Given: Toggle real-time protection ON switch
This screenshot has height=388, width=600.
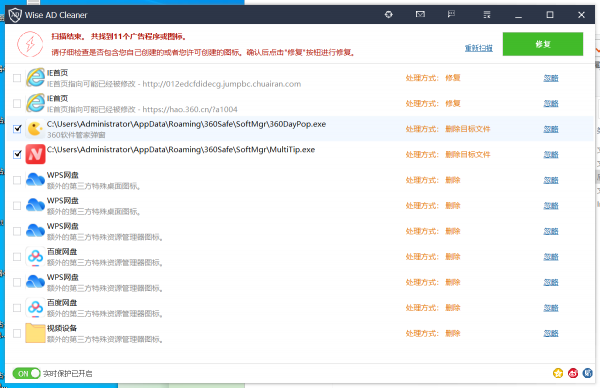Looking at the screenshot, I should (x=26, y=373).
